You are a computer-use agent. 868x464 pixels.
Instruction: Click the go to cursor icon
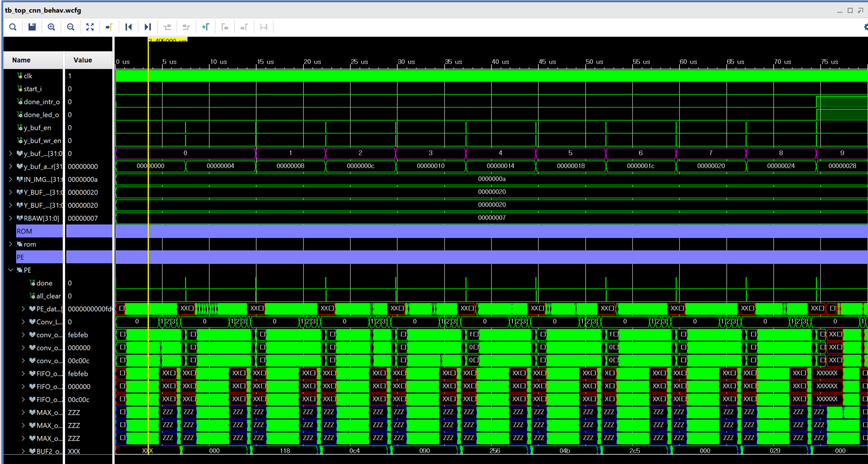tap(109, 27)
